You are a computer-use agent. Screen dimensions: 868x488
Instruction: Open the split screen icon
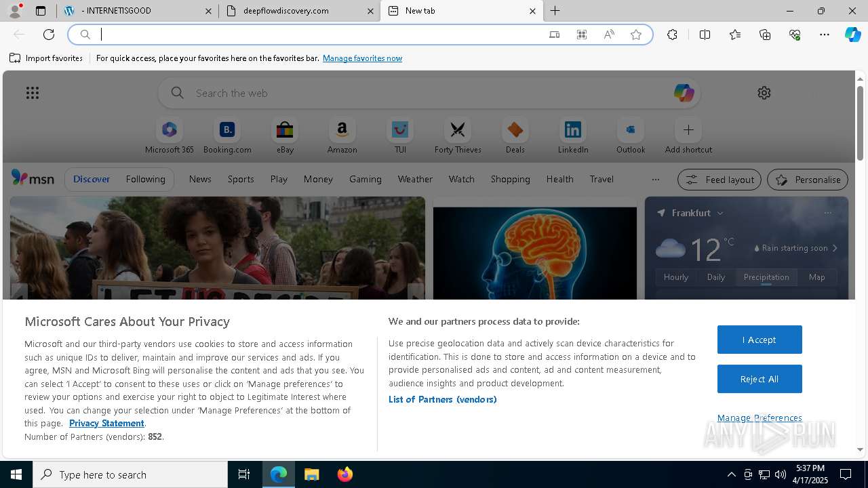[705, 35]
